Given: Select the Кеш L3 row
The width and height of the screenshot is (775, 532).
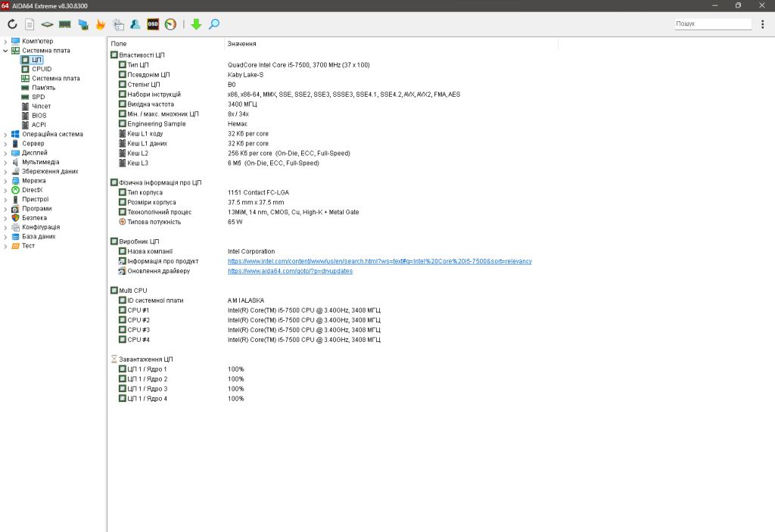Looking at the screenshot, I should point(332,163).
